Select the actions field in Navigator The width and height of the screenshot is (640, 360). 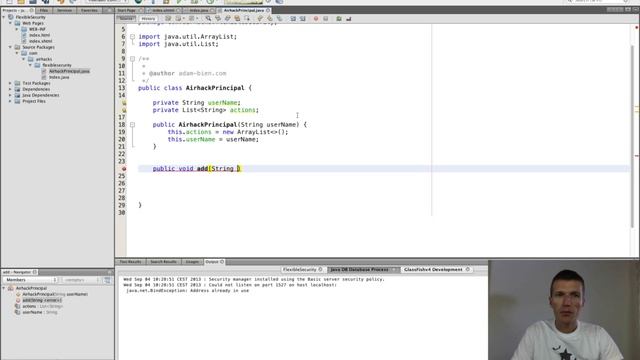[x=42, y=306]
